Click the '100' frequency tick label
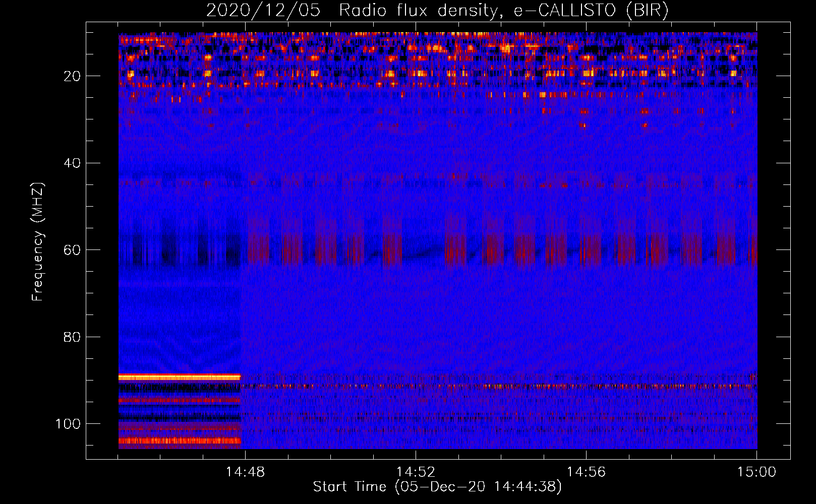The width and height of the screenshot is (816, 504). point(68,424)
